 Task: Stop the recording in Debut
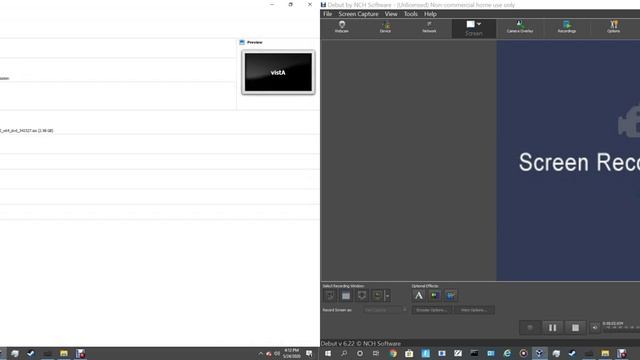pos(575,328)
